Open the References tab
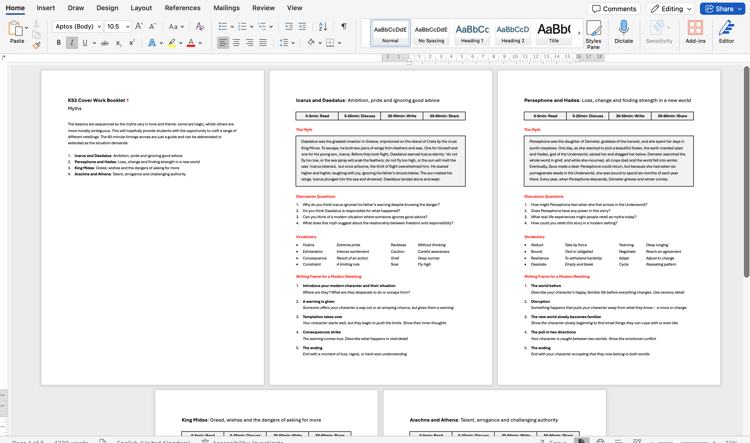This screenshot has width=750, height=443. click(x=182, y=8)
